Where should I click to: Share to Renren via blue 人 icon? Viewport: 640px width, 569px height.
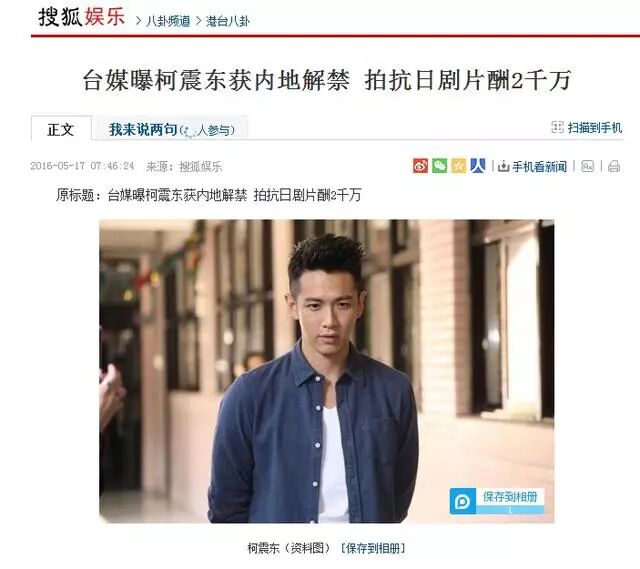coord(478,166)
